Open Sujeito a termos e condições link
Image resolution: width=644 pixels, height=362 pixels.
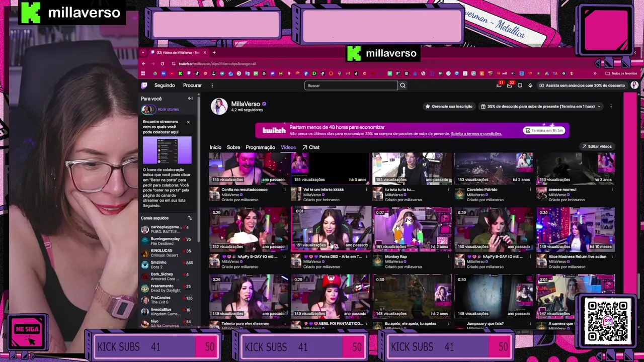476,134
